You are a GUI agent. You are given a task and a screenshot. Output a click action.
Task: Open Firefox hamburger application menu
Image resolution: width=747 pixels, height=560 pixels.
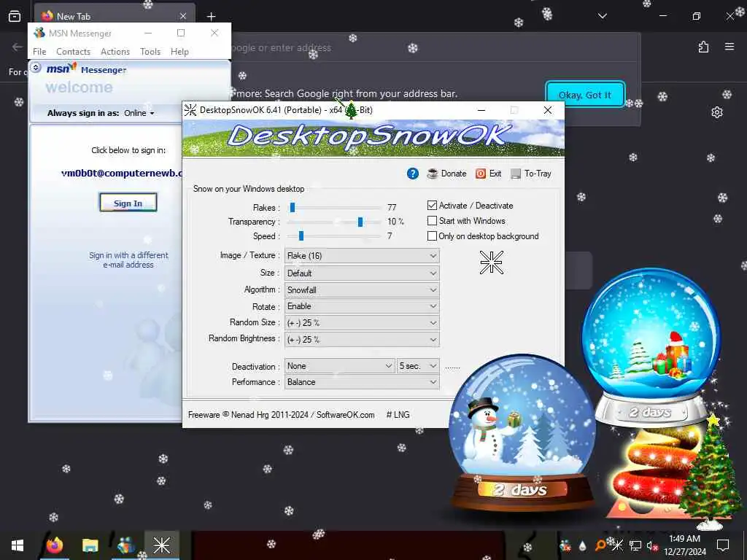[x=729, y=47]
